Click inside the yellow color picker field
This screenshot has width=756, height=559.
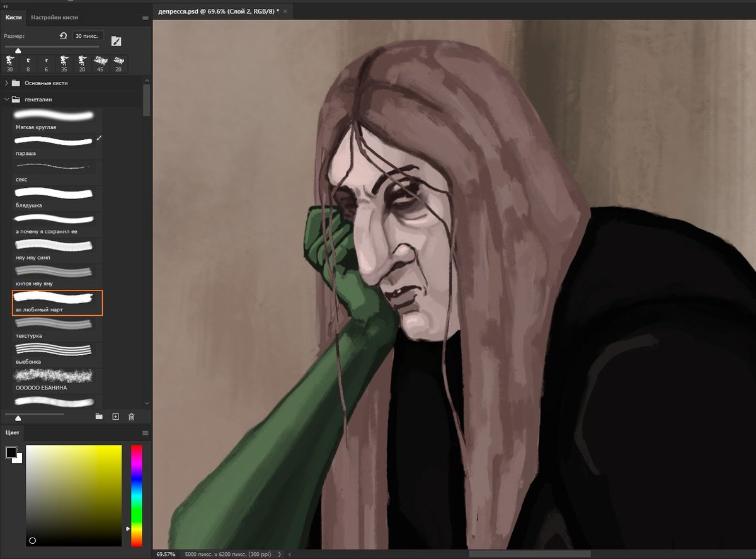coord(74,495)
